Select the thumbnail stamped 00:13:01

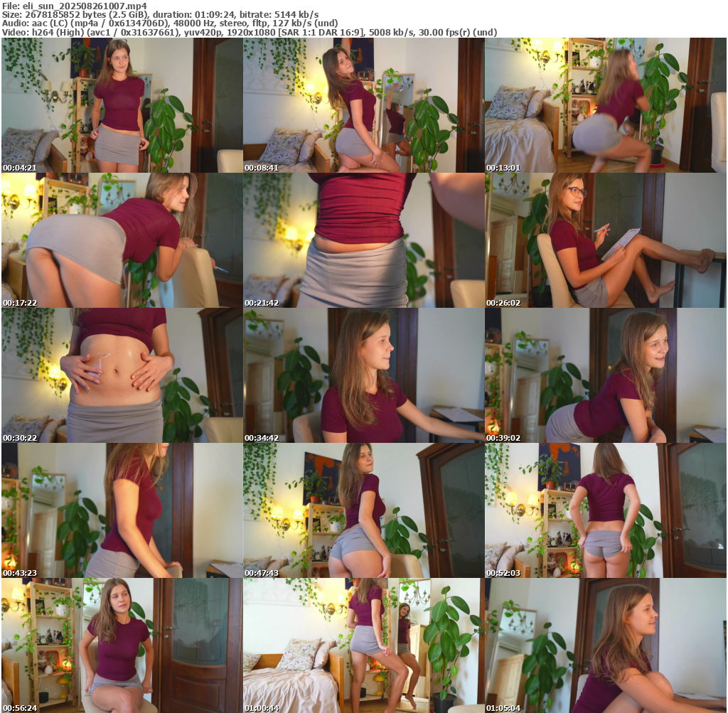[x=606, y=105]
